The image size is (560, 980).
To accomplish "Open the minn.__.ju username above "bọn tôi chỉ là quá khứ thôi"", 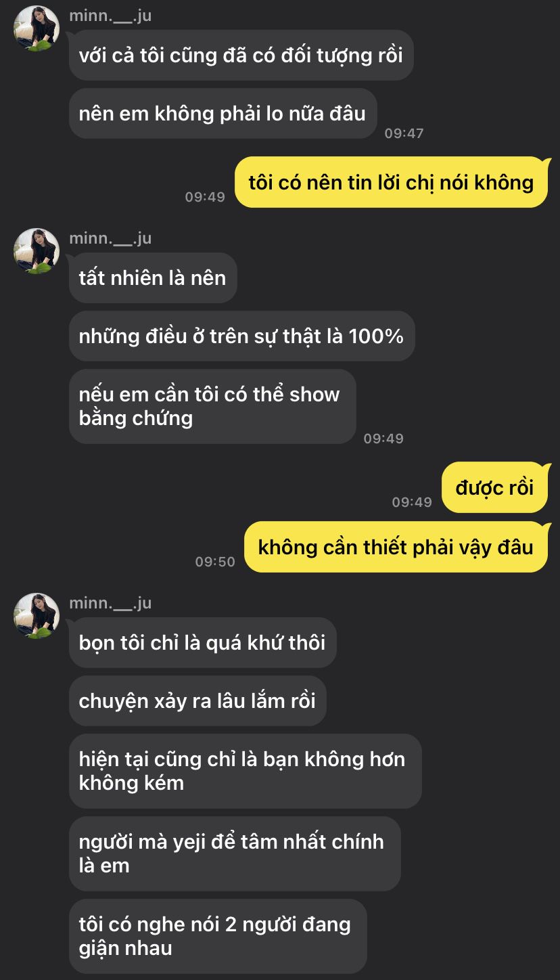I will [110, 603].
